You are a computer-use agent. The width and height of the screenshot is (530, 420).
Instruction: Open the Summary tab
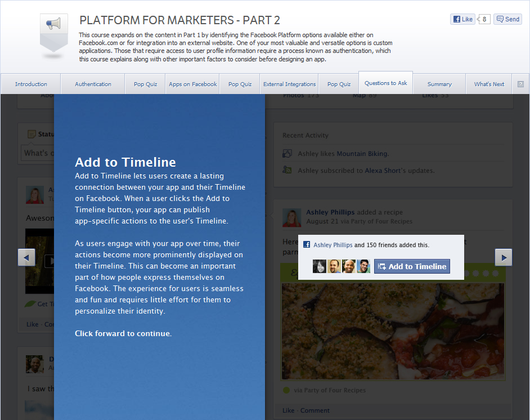coord(439,84)
